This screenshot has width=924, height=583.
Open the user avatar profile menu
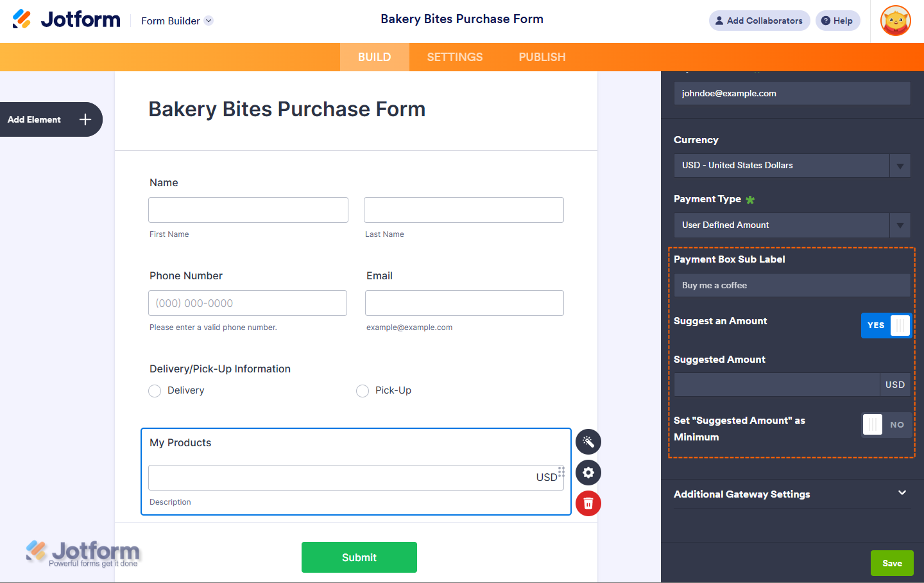click(896, 21)
